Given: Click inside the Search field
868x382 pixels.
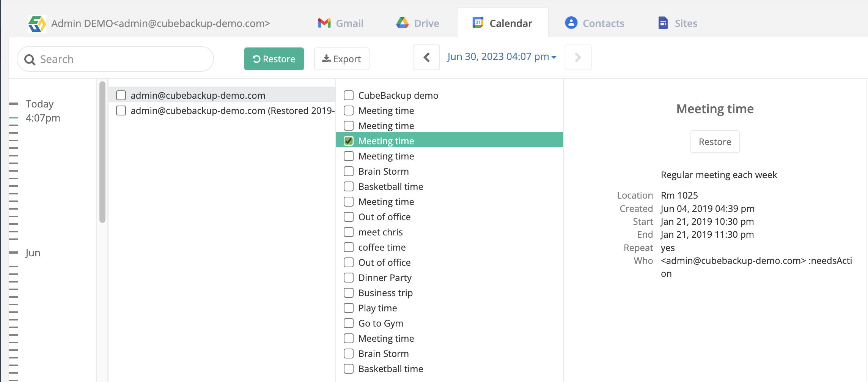Looking at the screenshot, I should (114, 59).
